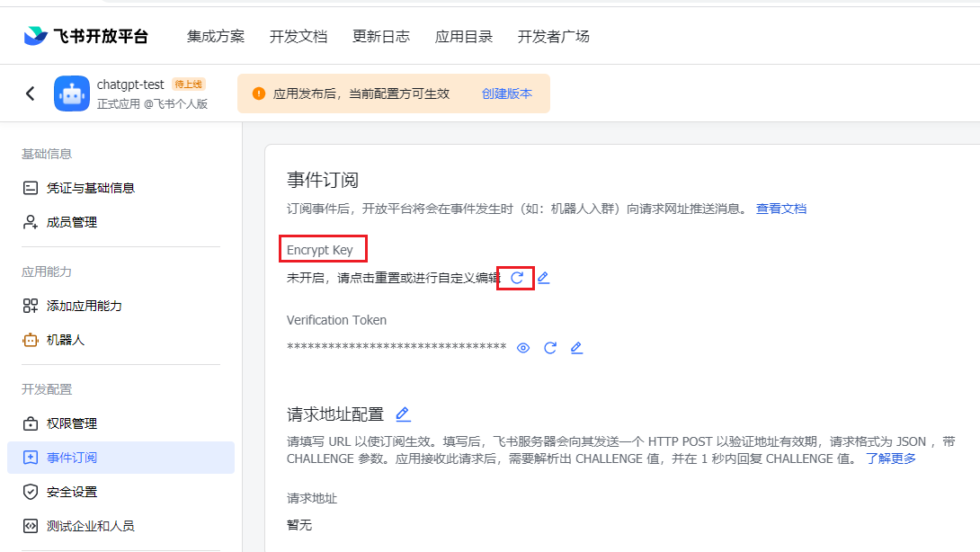
Task: Click the 待上线 status badge
Action: [188, 85]
